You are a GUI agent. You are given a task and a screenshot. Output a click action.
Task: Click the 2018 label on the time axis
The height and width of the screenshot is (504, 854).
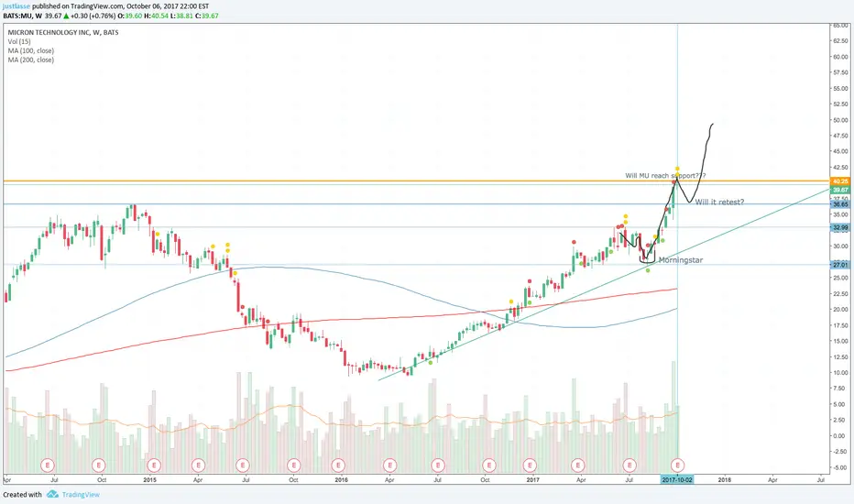tap(725, 480)
